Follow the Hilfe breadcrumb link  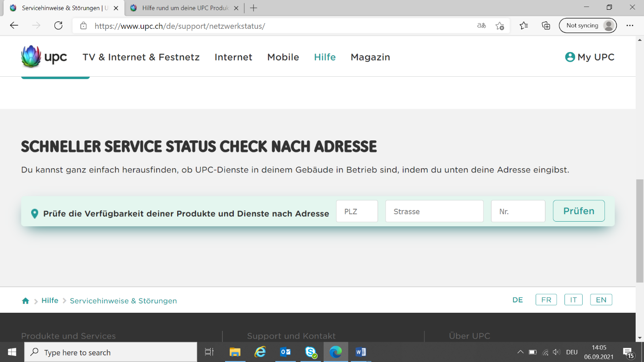[50, 301]
